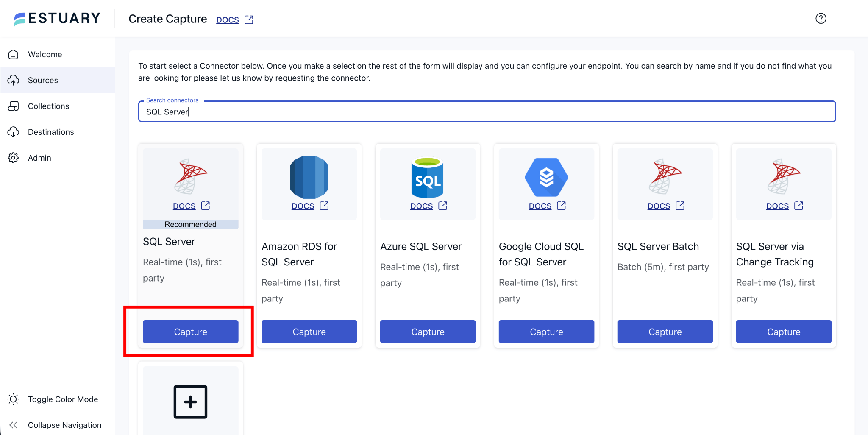Image resolution: width=868 pixels, height=435 pixels.
Task: Click external-link icon on Amazon RDS card DOCS
Action: coord(324,206)
